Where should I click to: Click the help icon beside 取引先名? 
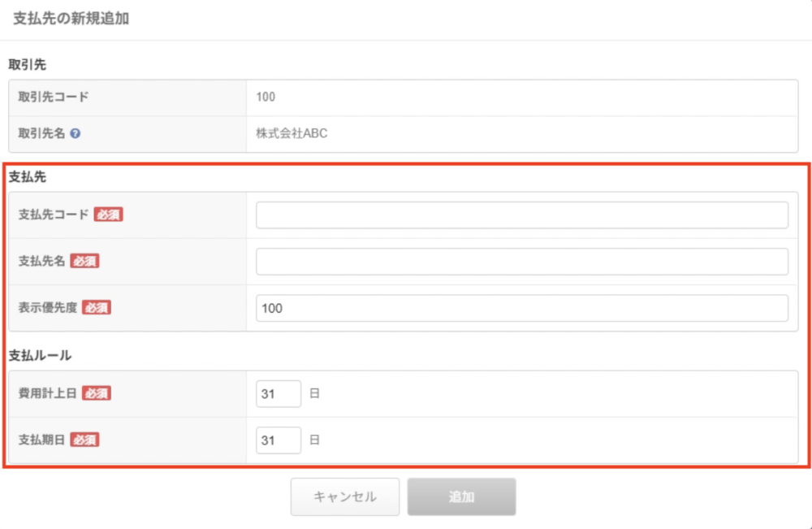(75, 134)
